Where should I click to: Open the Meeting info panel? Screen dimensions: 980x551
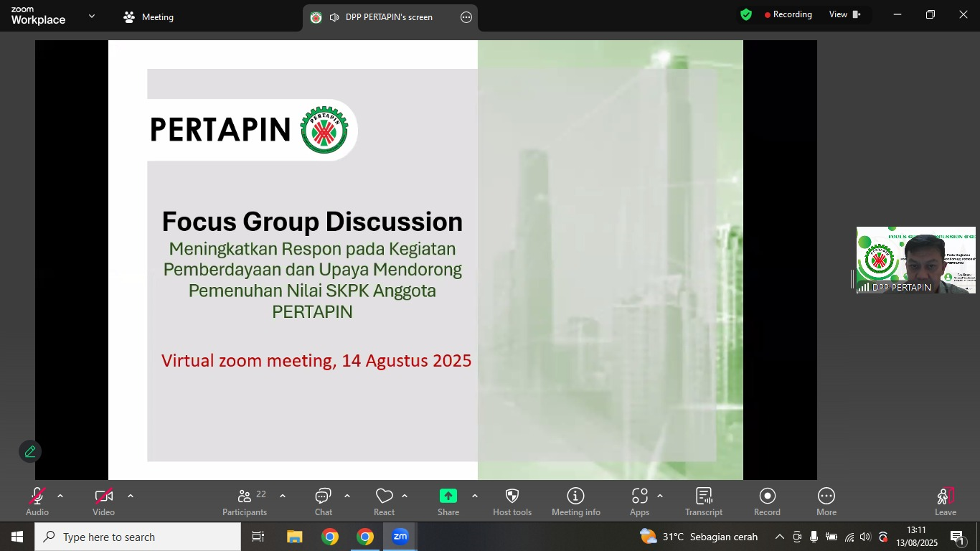click(x=575, y=501)
